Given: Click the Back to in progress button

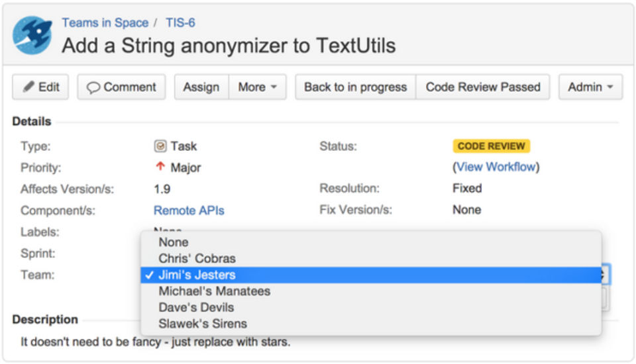Looking at the screenshot, I should 355,87.
